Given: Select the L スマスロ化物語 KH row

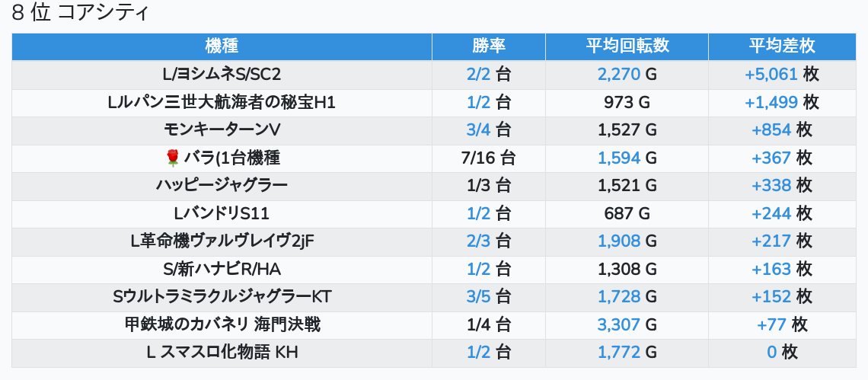Looking at the screenshot, I should 222,353.
